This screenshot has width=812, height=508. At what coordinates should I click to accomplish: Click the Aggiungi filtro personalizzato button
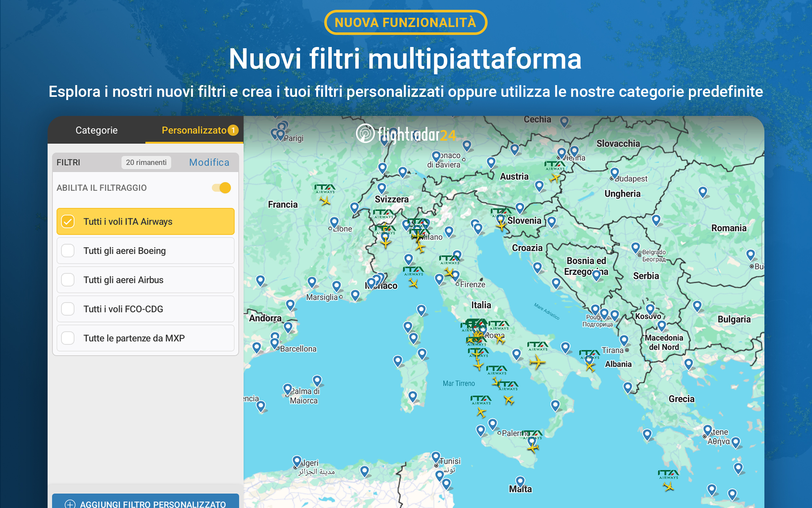pyautogui.click(x=145, y=502)
